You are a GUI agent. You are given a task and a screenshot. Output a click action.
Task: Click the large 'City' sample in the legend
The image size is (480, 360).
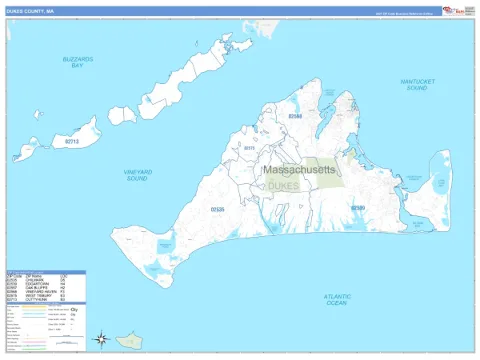tap(74, 310)
